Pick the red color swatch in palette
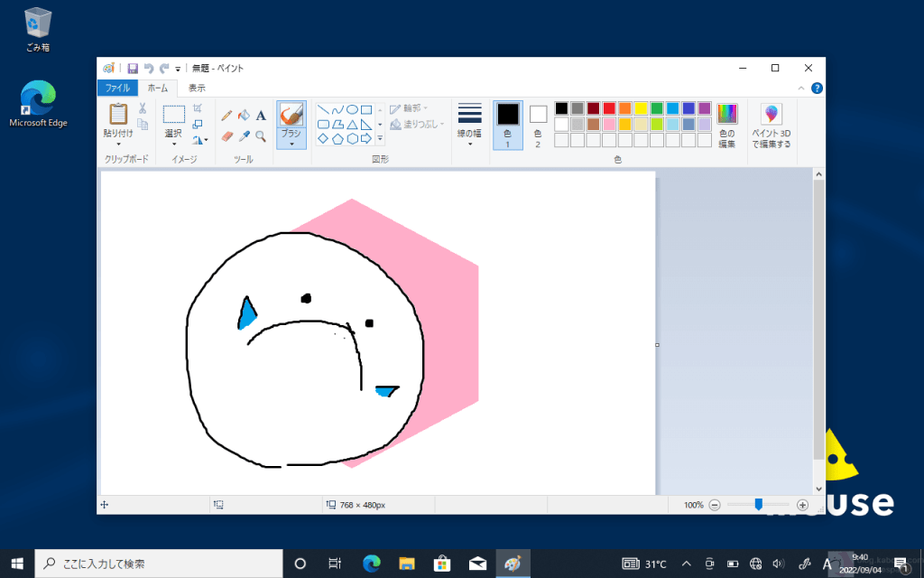 pos(609,108)
